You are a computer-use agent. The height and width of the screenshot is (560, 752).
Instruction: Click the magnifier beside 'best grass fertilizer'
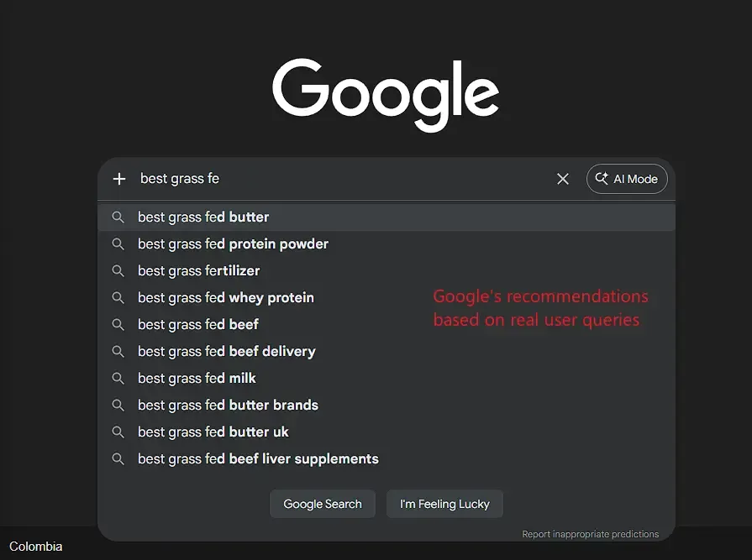(118, 270)
